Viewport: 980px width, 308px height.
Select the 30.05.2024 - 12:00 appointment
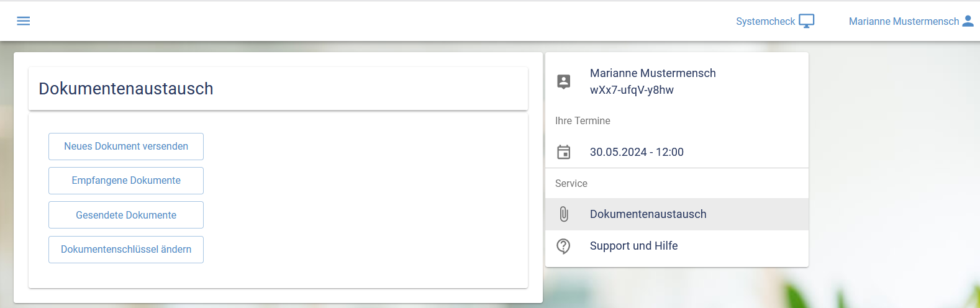(637, 152)
